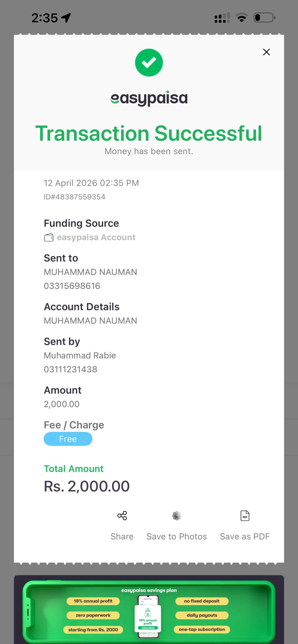Image resolution: width=298 pixels, height=644 pixels.
Task: Close the transaction receipt with the X
Action: point(266,52)
